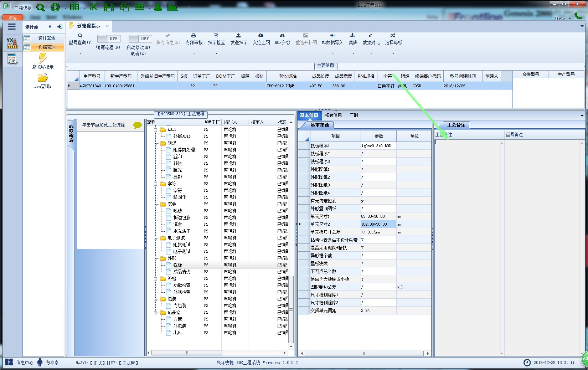Click parameters table horizontal scrollbar
The width and height of the screenshot is (588, 370).
pos(365,353)
